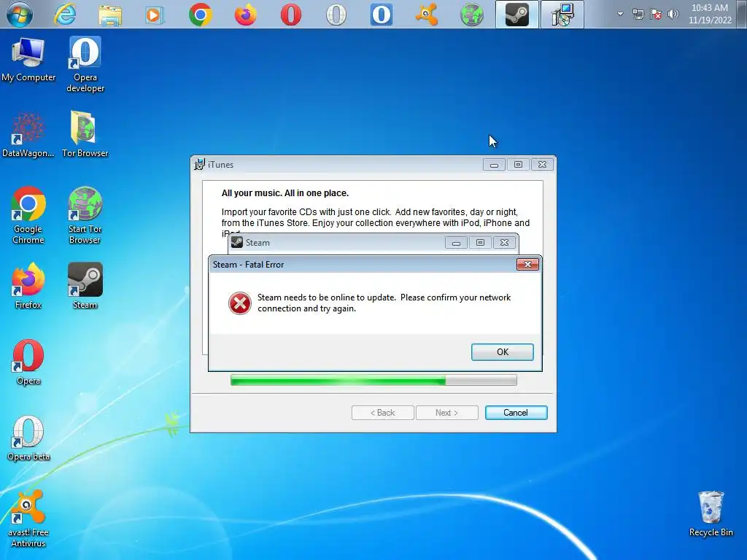Select Opera desktop shortcut
This screenshot has width=747, height=560.
click(28, 362)
